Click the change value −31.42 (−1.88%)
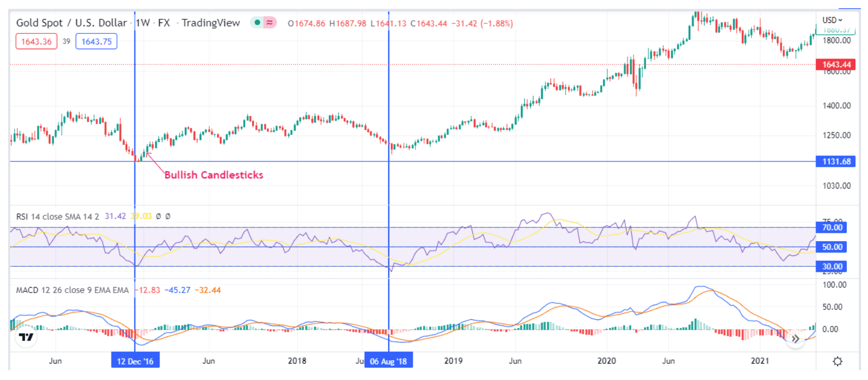 click(482, 24)
